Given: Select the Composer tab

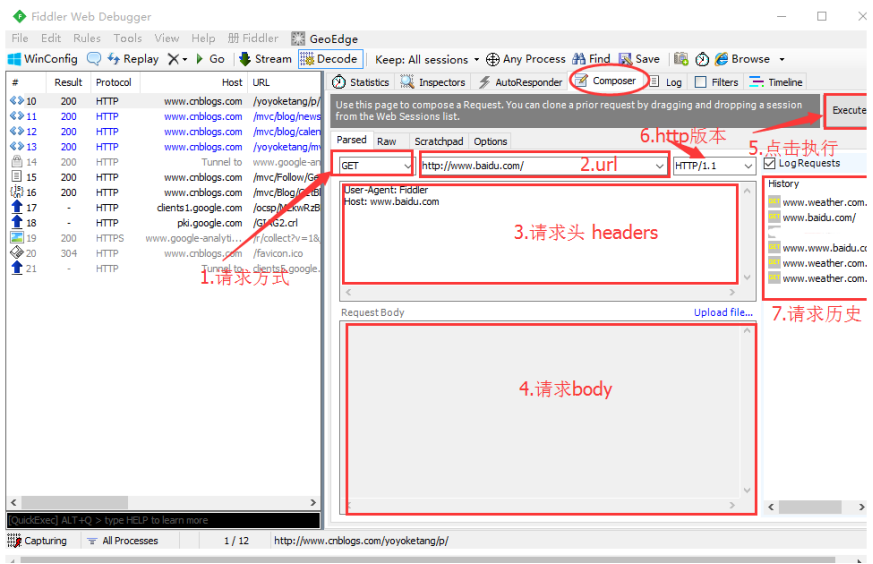Looking at the screenshot, I should tap(607, 81).
